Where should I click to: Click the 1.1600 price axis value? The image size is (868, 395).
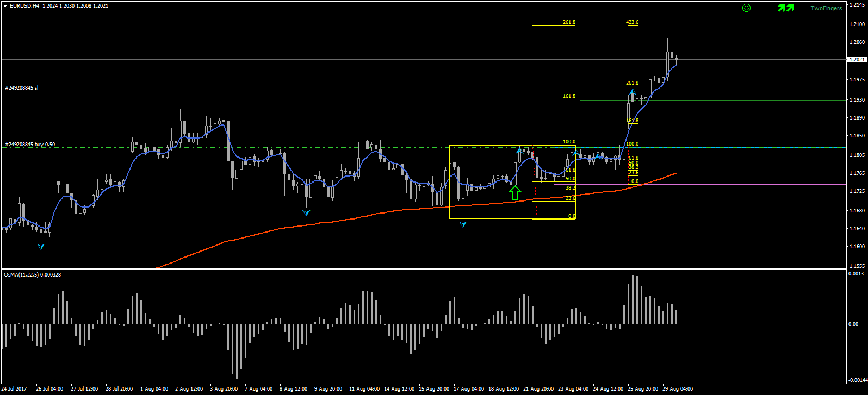tap(857, 247)
